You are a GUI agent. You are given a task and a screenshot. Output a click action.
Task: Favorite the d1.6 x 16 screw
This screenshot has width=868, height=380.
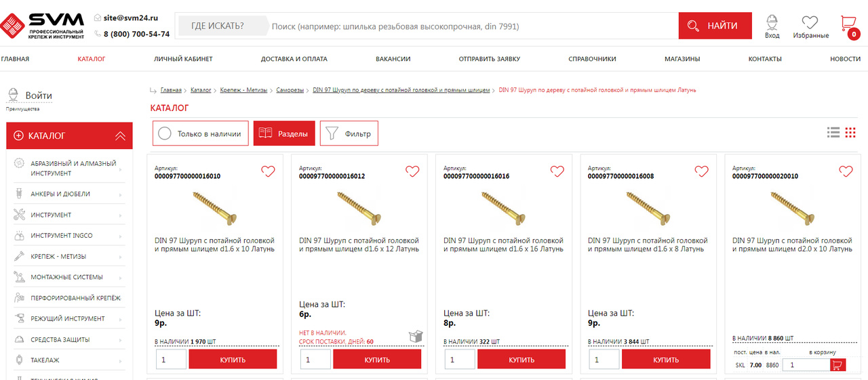tap(557, 171)
